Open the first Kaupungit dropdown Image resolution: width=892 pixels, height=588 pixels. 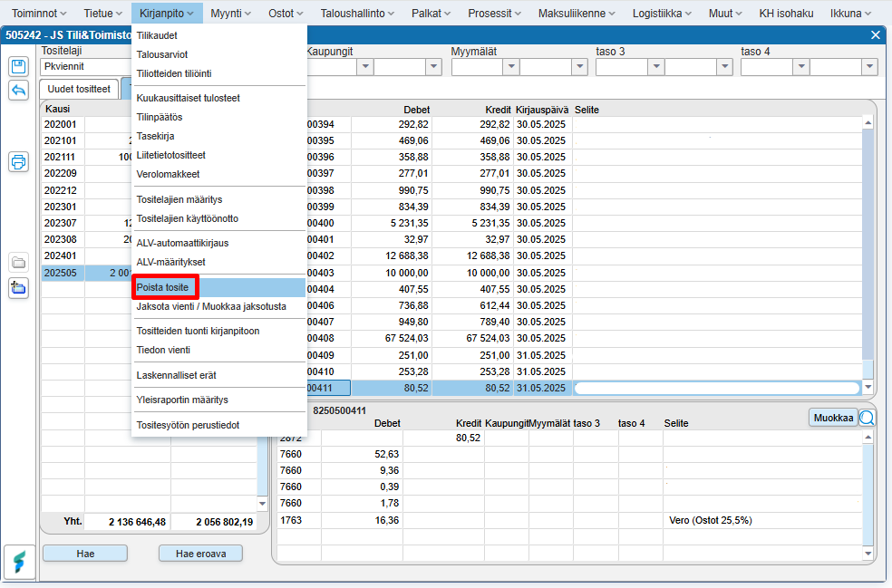pos(364,67)
